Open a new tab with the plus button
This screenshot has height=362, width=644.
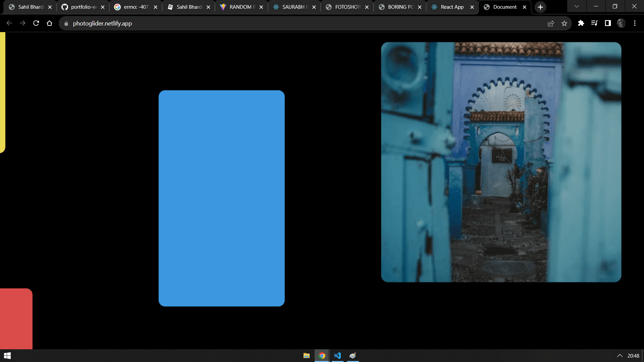[540, 7]
